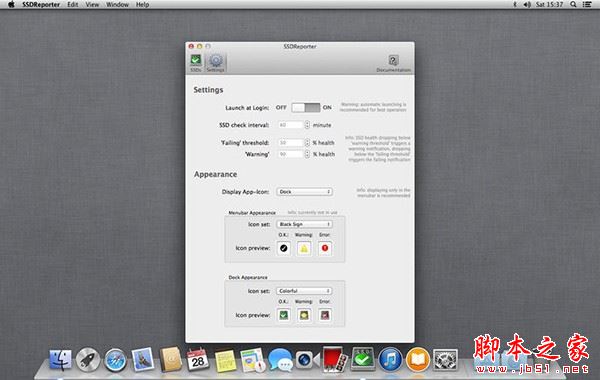
Task: Adjust the 'Warning' threshold stepper
Action: coord(307,154)
